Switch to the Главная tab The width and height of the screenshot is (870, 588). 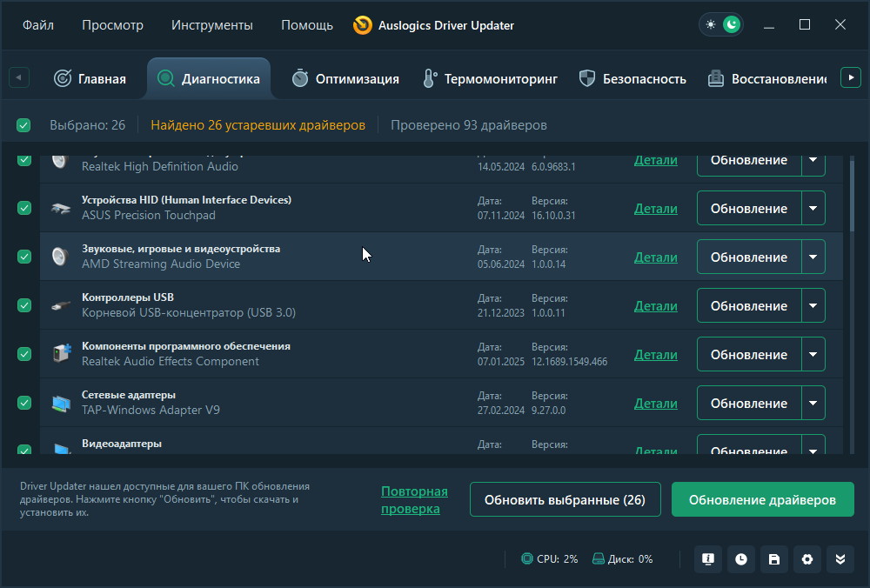[90, 79]
